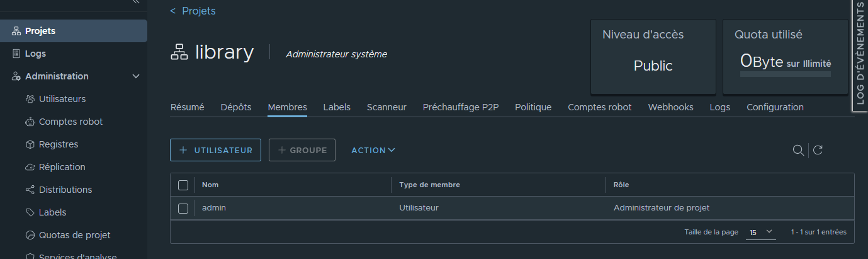Image resolution: width=868 pixels, height=259 pixels.
Task: Click the Utilisateurs icon in sidebar
Action: [30, 99]
